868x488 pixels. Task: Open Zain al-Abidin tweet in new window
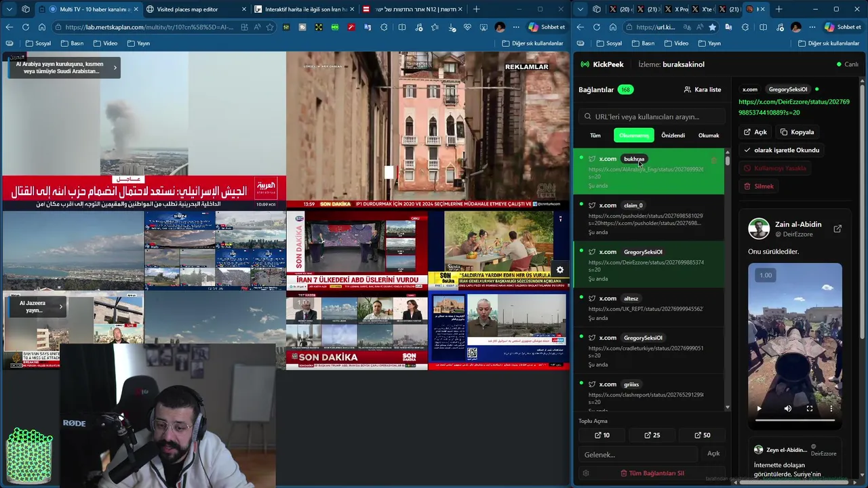tap(837, 228)
